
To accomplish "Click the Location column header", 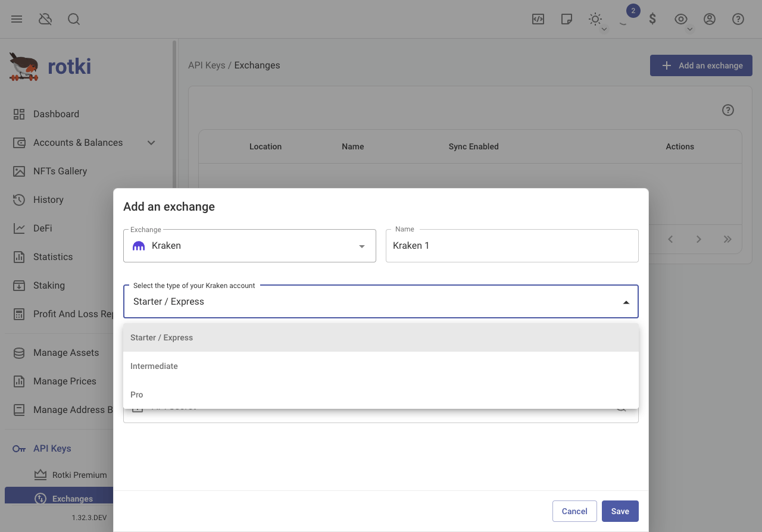I will 266,146.
